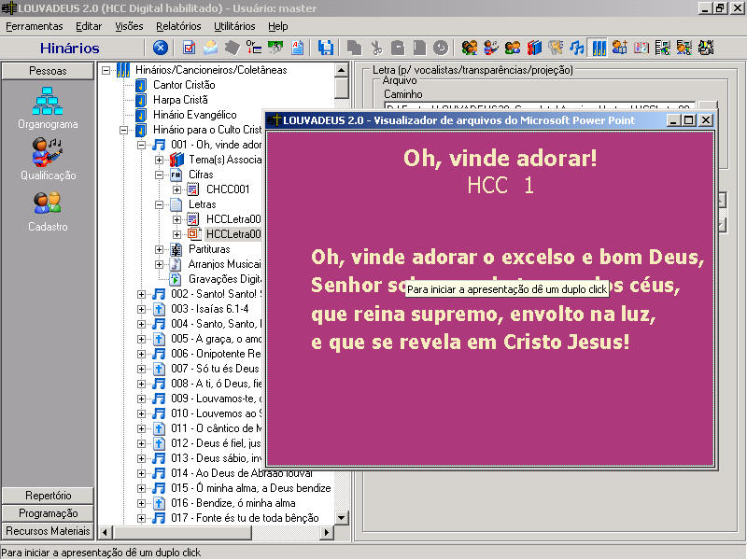Screen dimensions: 747x560
Task: Open the Visões menu
Action: pos(129,26)
